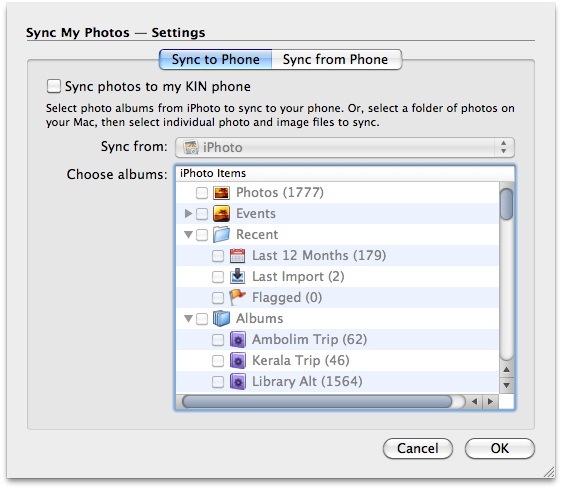Tick the Library Alt (1564) checkbox

218,381
